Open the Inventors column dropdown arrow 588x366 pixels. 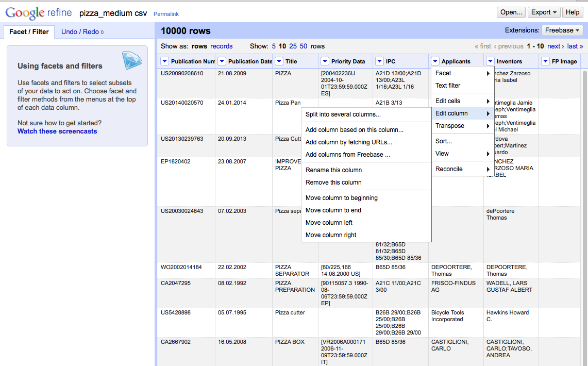(x=490, y=61)
